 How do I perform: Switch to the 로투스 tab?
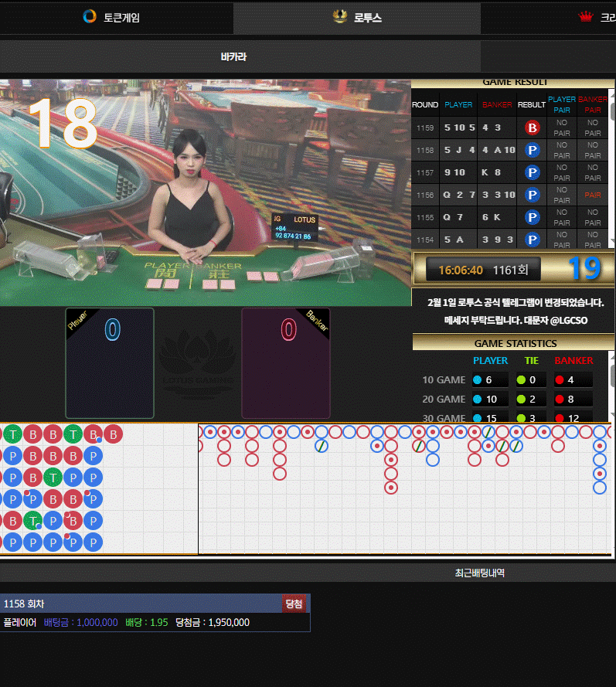(x=357, y=17)
